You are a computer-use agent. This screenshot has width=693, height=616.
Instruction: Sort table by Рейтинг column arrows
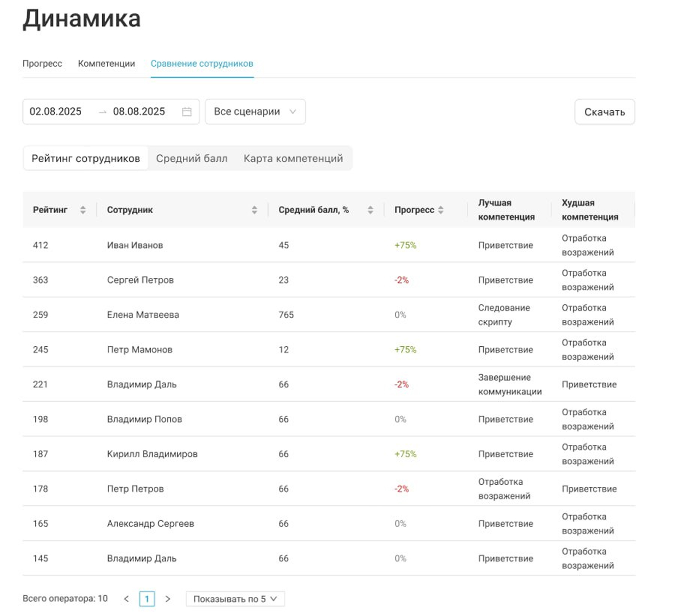[x=83, y=210]
